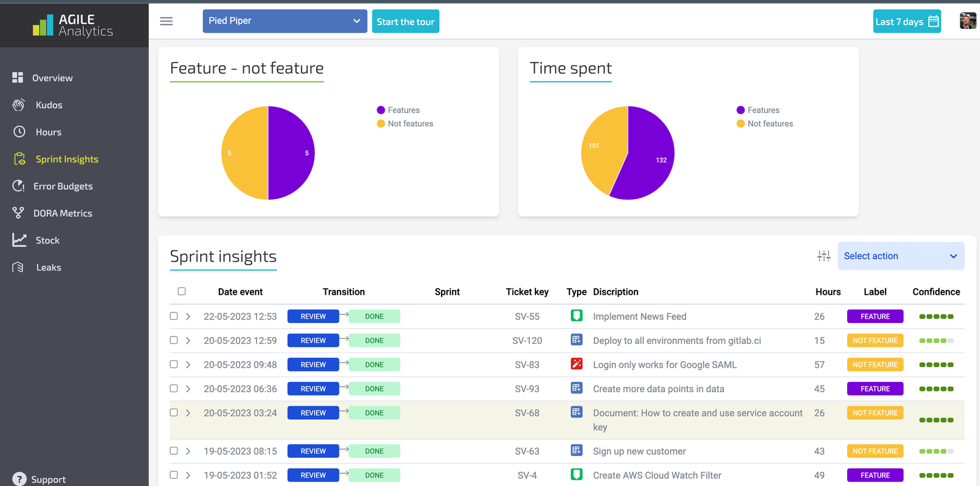980x486 pixels.
Task: Click the purple Features legend swatch in Time spent
Action: tap(741, 110)
